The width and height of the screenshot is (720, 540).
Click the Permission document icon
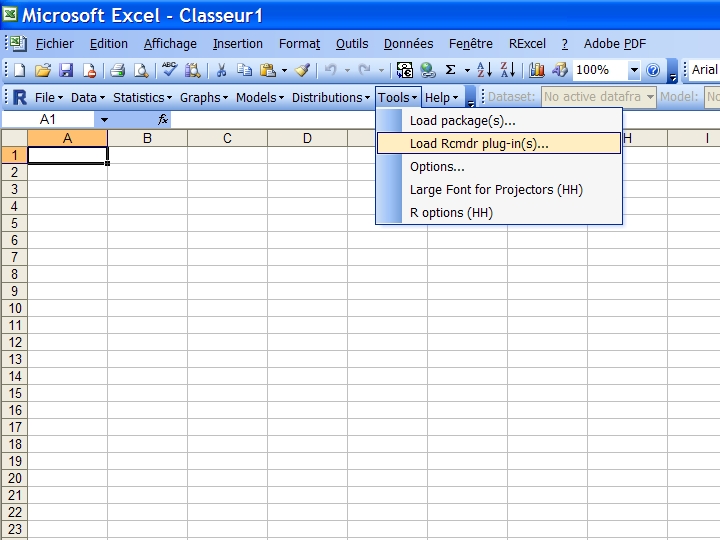tap(89, 70)
